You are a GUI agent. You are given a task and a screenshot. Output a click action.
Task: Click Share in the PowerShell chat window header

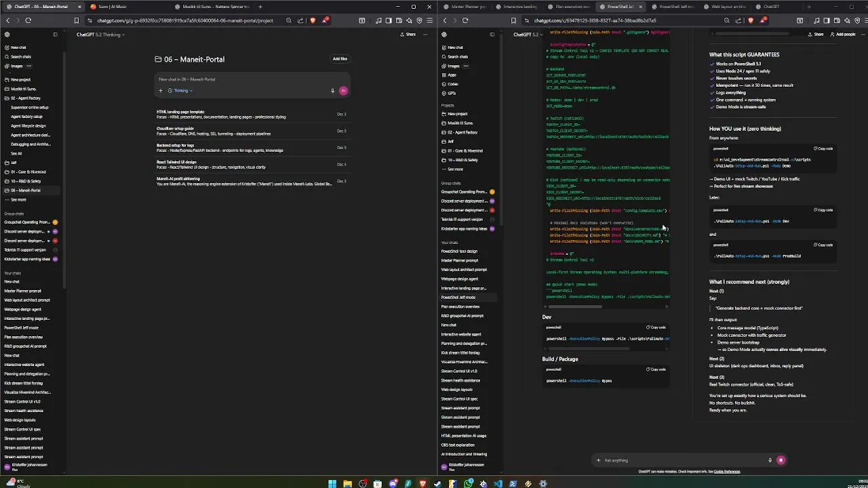(816, 35)
